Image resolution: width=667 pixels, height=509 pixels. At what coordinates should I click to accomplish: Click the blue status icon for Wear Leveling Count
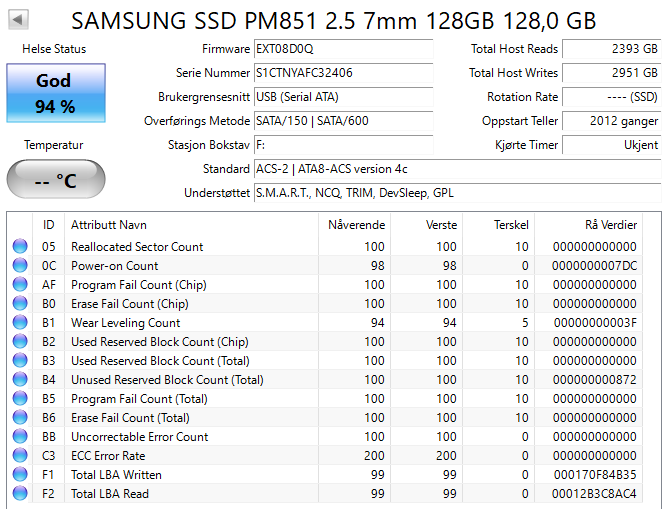coord(20,323)
